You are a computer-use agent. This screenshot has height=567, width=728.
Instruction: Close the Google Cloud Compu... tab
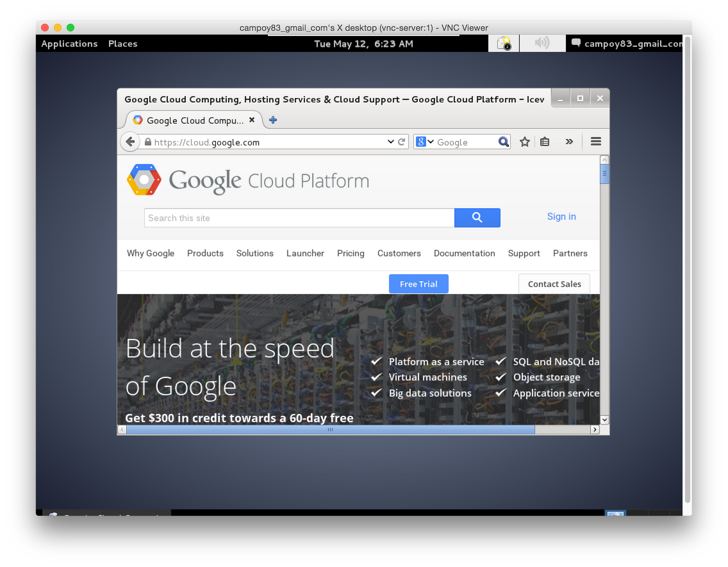(x=252, y=120)
